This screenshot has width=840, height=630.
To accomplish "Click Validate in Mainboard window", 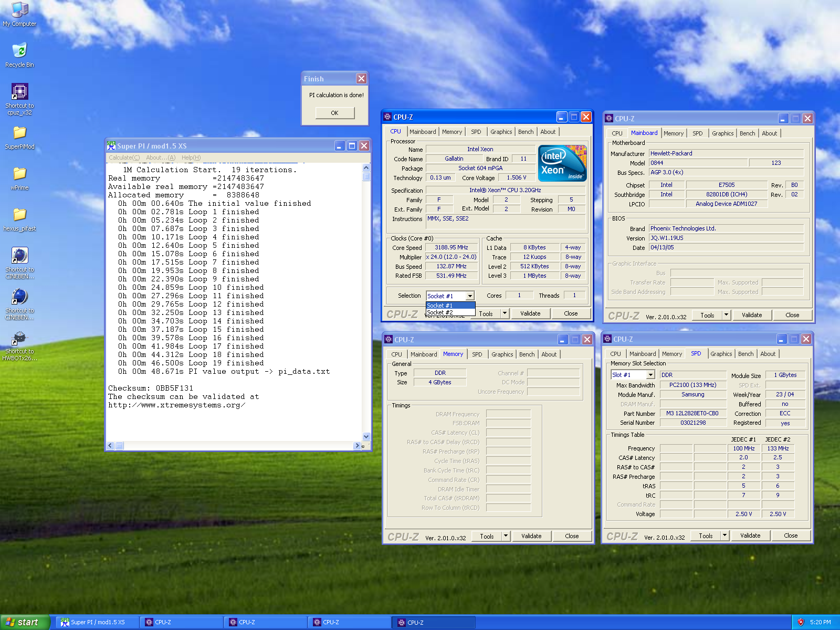I will pyautogui.click(x=752, y=315).
